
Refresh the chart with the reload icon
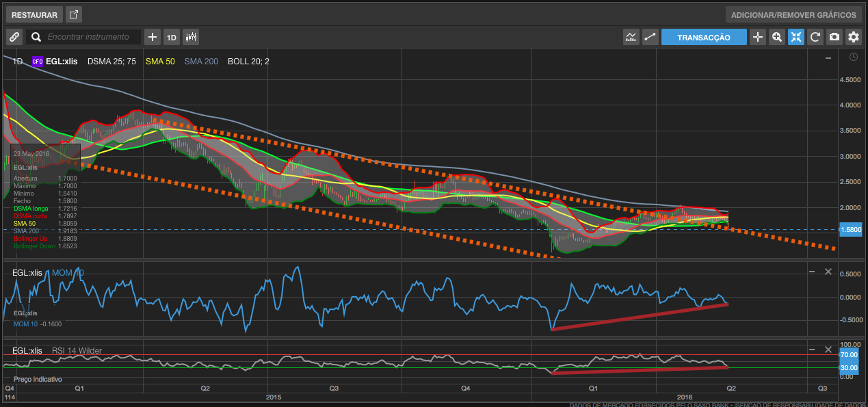point(815,37)
